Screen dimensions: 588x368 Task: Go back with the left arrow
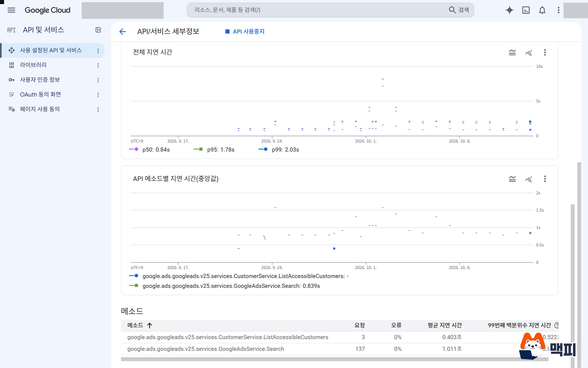pyautogui.click(x=122, y=32)
